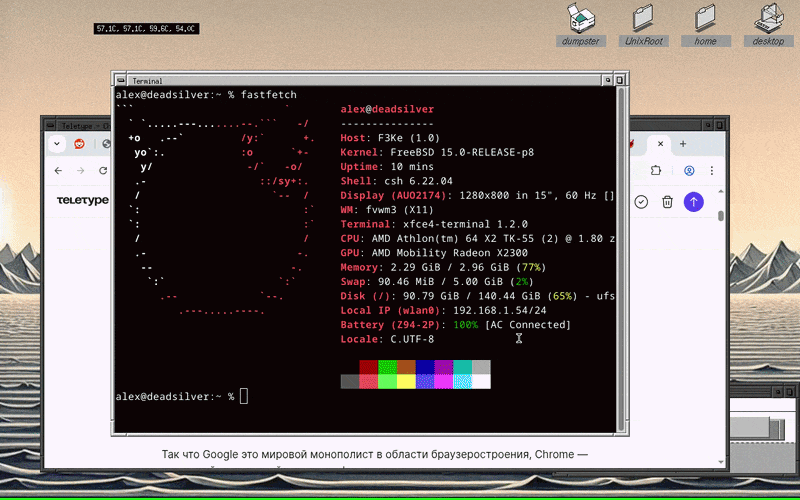Viewport: 800px width, 500px height.
Task: Click the terminal vertical scrollbar
Action: (621, 259)
